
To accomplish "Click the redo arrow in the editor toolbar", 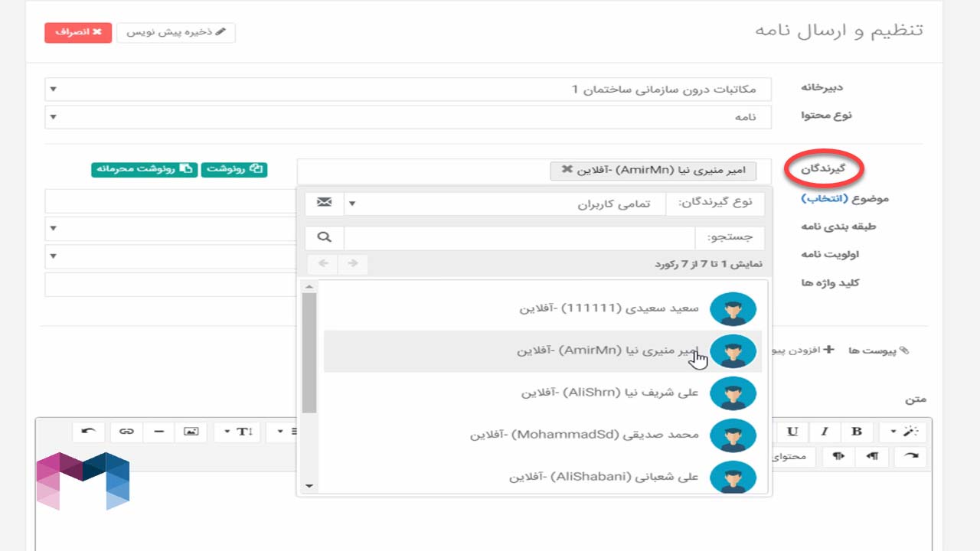I will pos(910,457).
